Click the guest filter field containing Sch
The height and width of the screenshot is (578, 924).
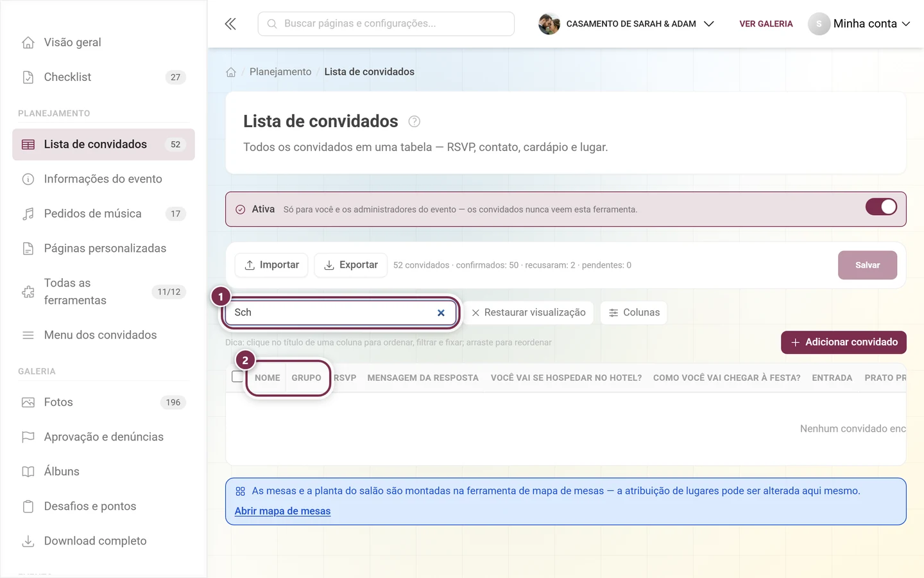(x=340, y=313)
